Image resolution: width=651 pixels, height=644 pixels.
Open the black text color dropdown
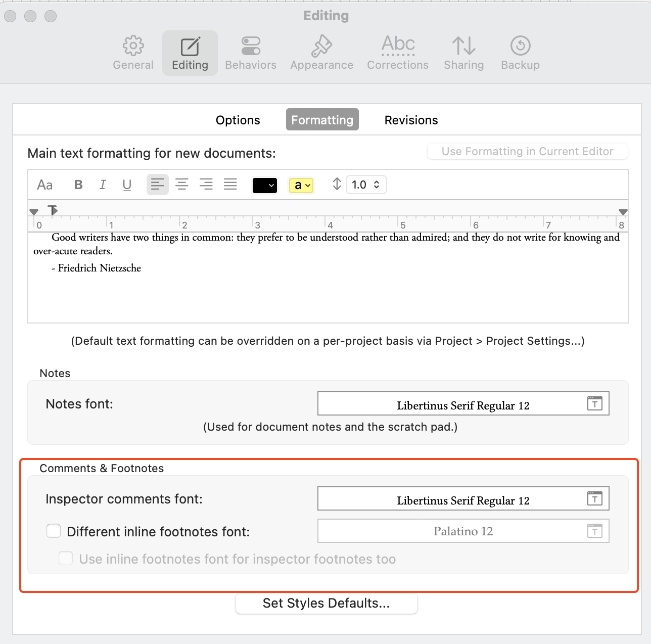pos(265,186)
